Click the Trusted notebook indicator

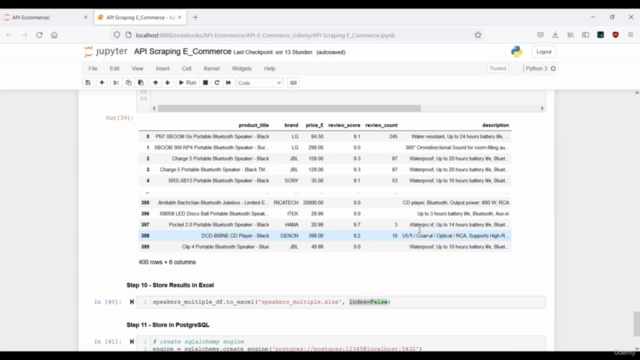(498, 69)
